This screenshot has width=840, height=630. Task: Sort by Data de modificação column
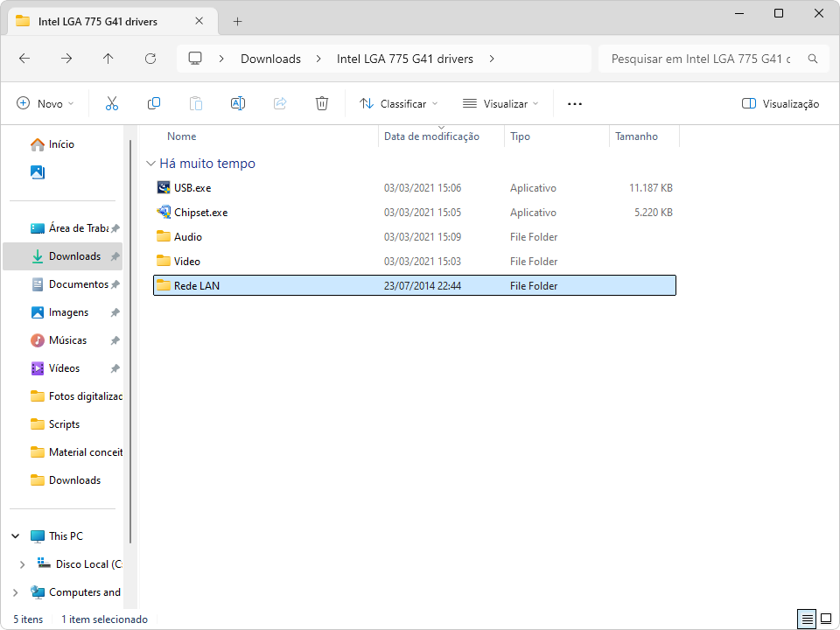(431, 136)
